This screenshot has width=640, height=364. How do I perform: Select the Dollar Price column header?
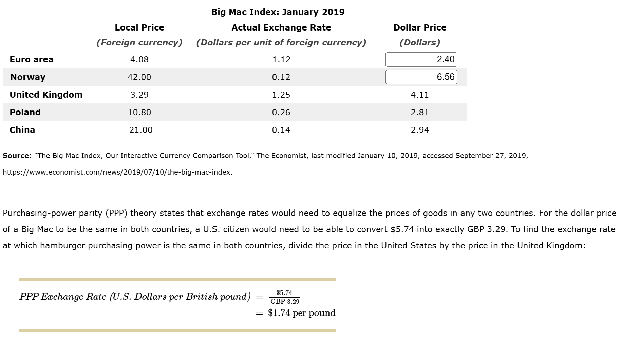point(420,27)
